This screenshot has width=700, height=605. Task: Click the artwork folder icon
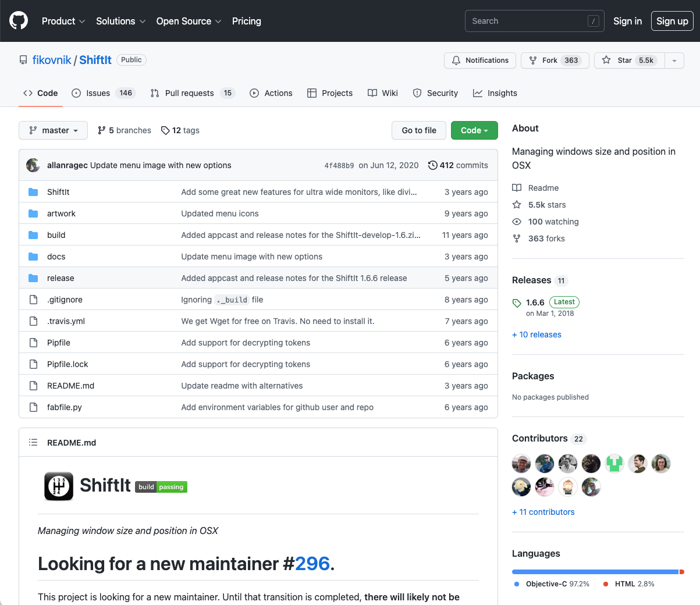click(33, 213)
